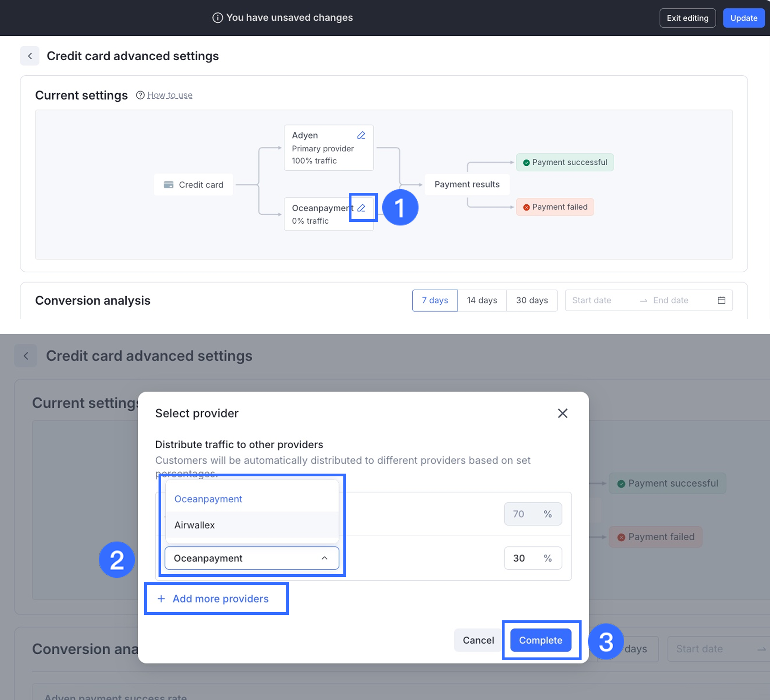The width and height of the screenshot is (770, 700).
Task: Click the Oceanpayment edit pencil icon
Action: tap(361, 208)
